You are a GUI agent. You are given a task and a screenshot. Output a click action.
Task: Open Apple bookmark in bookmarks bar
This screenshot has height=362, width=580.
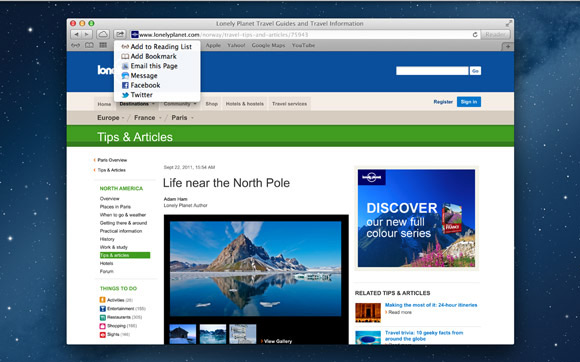[213, 45]
